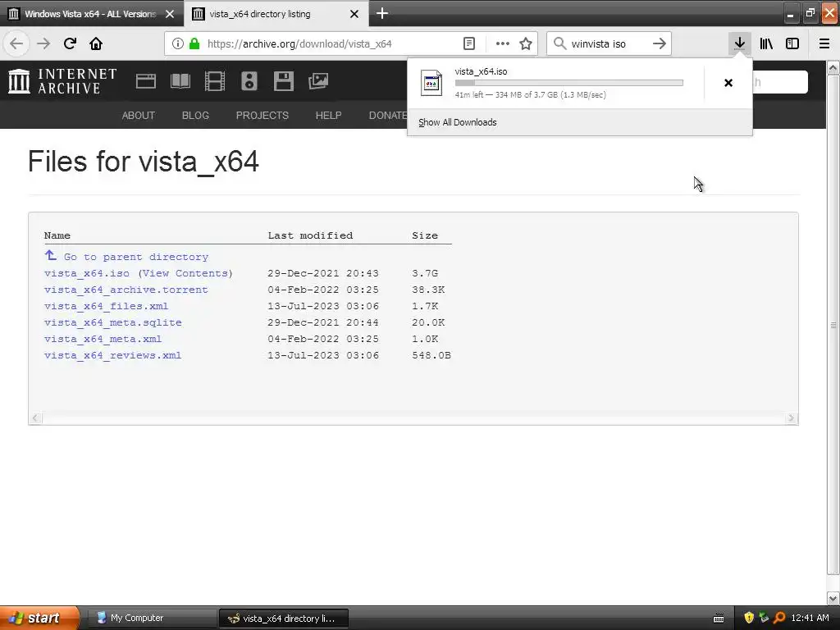Close the vista_x64 directory listing tab
The width and height of the screenshot is (840, 630).
point(354,14)
